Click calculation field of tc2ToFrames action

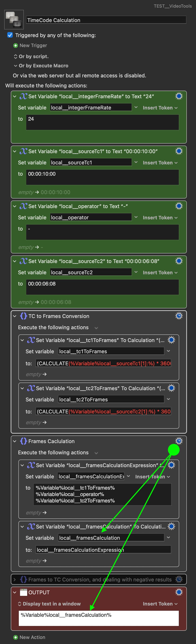pyautogui.click(x=103, y=411)
